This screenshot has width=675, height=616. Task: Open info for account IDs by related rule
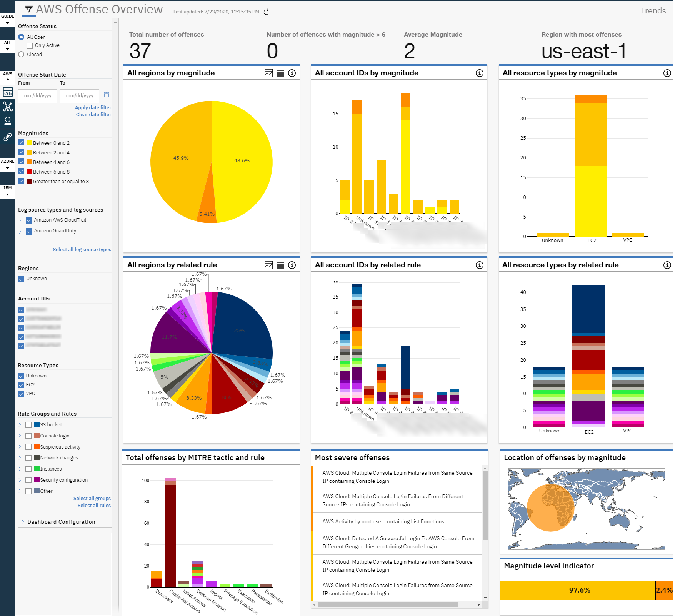pos(480,265)
